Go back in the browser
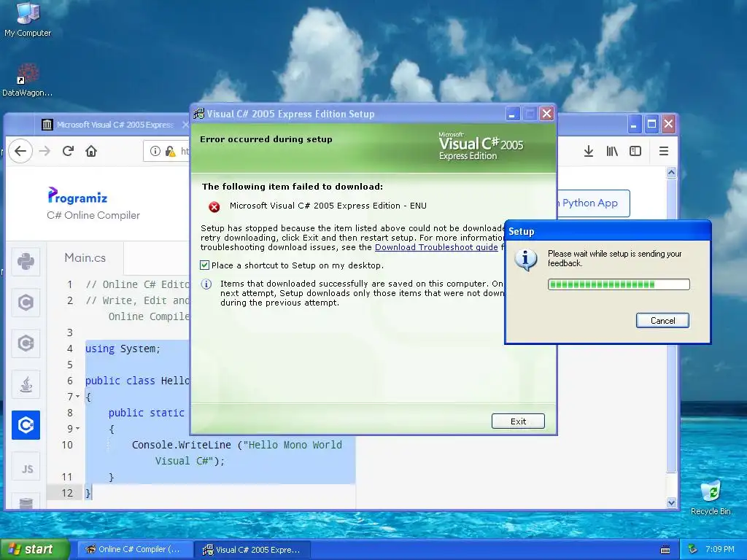The width and height of the screenshot is (747, 560). (x=20, y=152)
